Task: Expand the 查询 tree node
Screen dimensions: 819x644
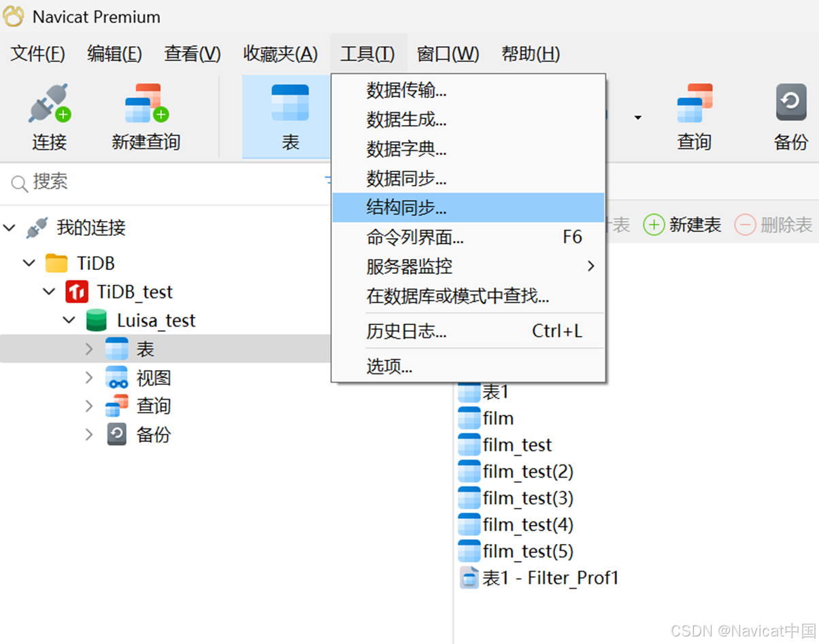Action: [x=89, y=406]
